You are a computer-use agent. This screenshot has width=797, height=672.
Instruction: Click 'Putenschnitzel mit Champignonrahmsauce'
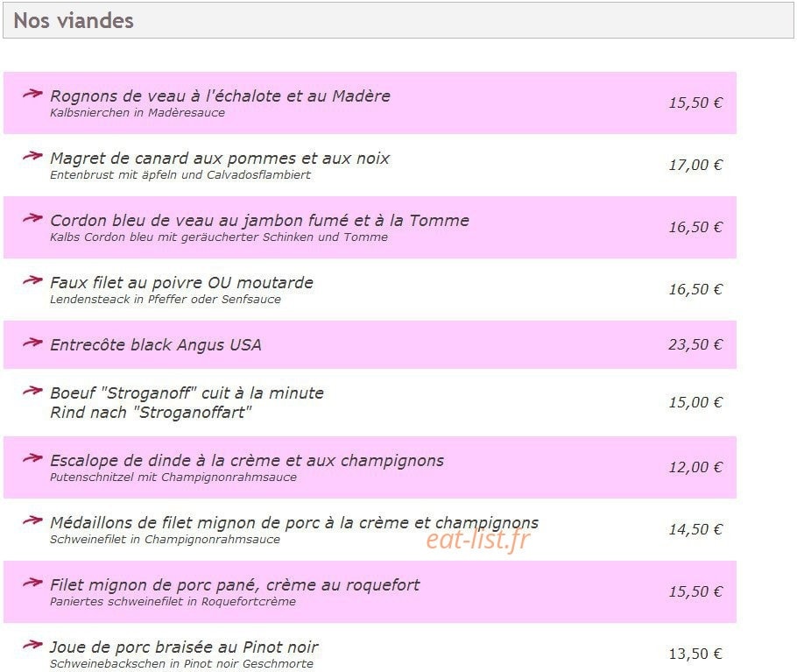(x=173, y=477)
